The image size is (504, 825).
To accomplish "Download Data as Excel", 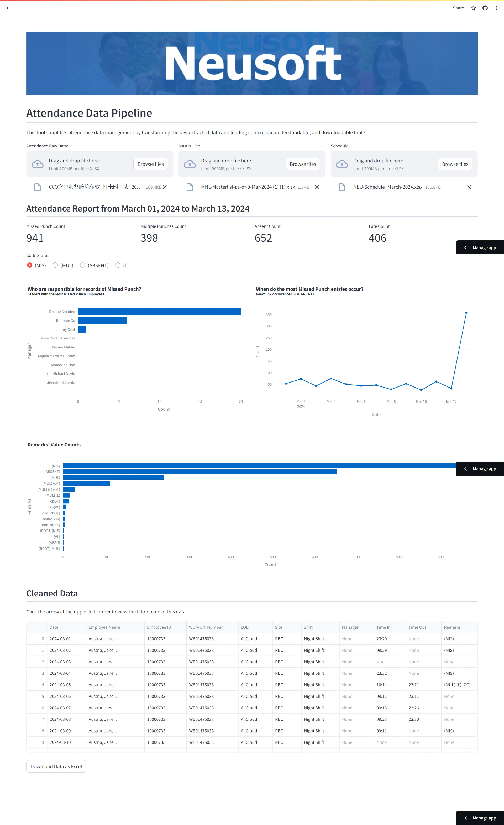I will point(56,766).
